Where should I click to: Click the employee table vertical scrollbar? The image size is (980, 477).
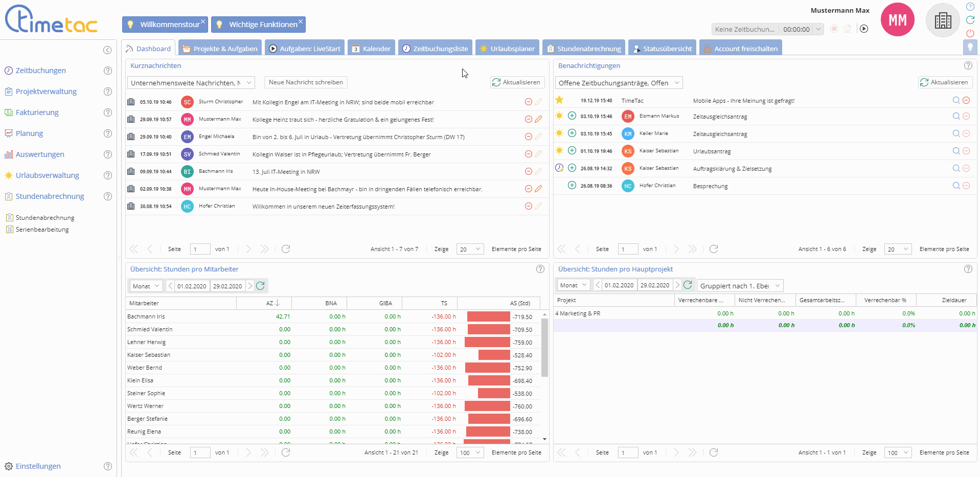(544, 348)
